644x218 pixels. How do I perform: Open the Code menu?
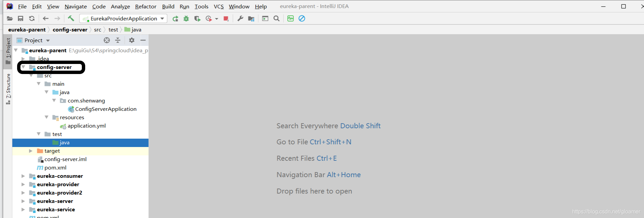(x=99, y=6)
